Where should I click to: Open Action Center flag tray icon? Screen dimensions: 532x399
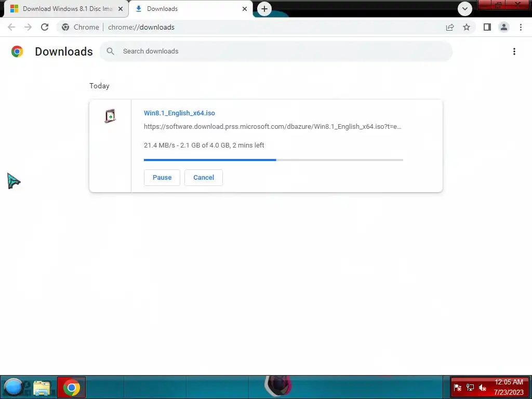tap(457, 387)
